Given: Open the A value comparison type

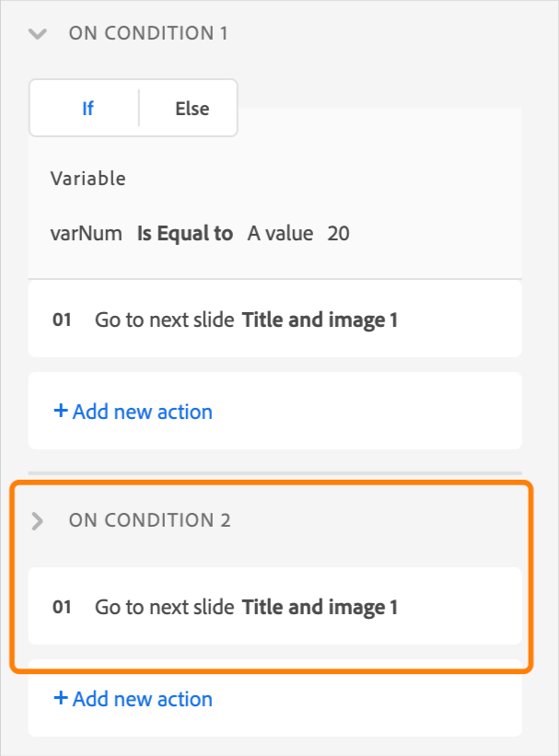Looking at the screenshot, I should click(x=280, y=234).
